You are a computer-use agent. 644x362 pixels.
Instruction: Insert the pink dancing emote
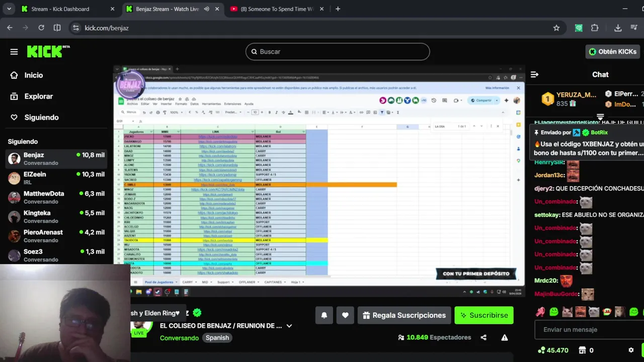[x=540, y=312]
